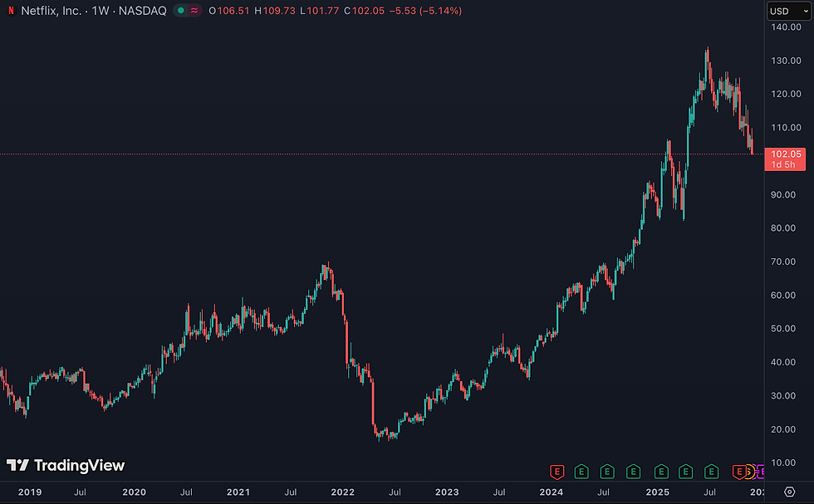Click the 30.00 price axis label
Image resolution: width=814 pixels, height=504 pixels.
coord(783,395)
